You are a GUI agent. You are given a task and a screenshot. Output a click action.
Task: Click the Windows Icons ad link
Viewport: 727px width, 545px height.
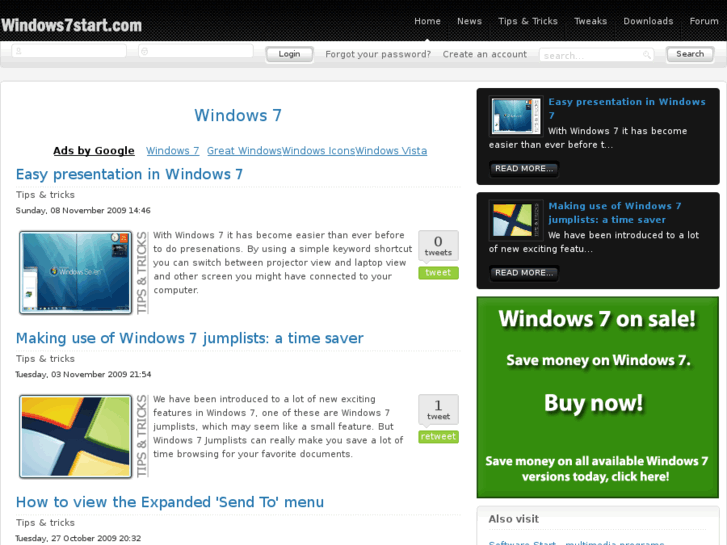(319, 150)
